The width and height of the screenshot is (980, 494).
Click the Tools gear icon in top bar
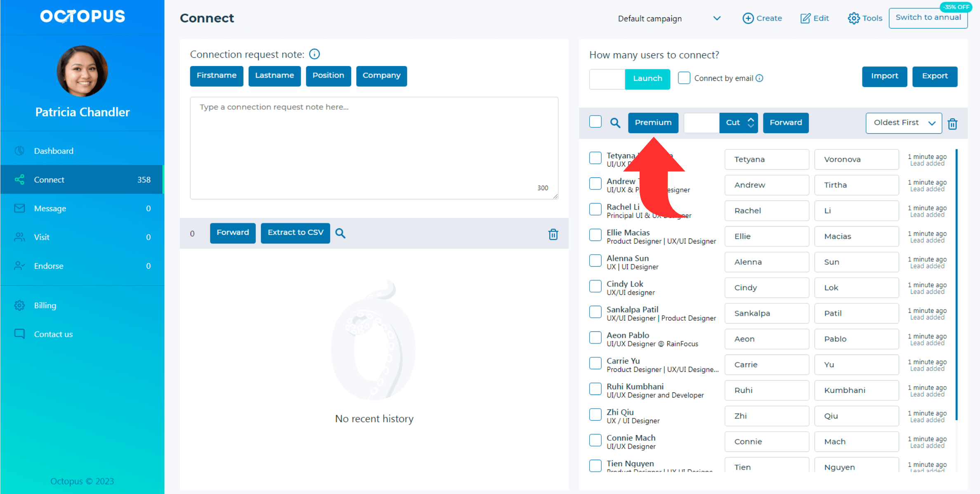click(853, 18)
